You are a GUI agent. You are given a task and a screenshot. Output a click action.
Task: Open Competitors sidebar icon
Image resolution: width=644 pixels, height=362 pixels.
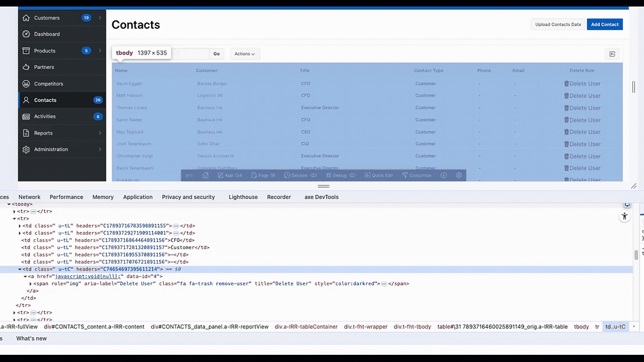(x=26, y=83)
